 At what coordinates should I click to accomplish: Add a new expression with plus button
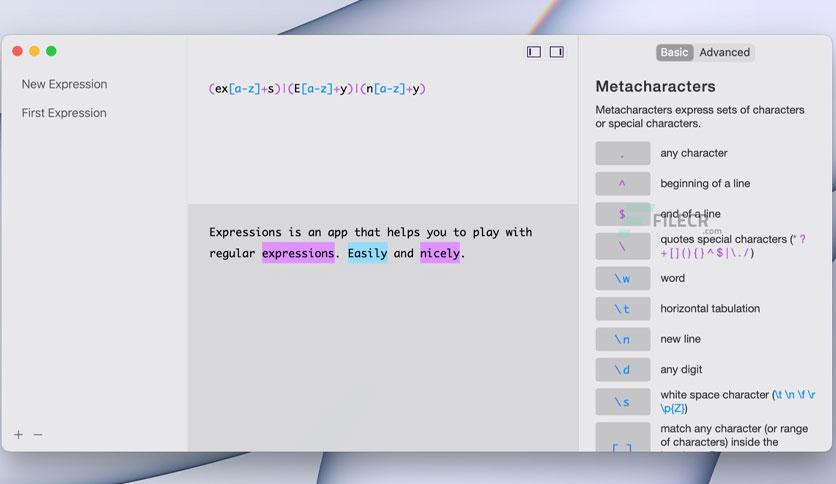coord(19,434)
